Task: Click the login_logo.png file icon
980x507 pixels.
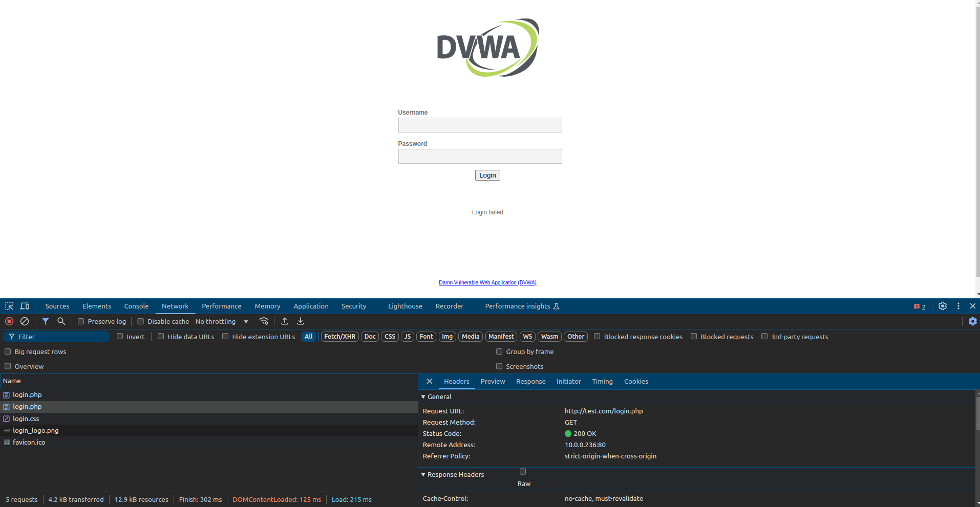Action: coord(7,430)
